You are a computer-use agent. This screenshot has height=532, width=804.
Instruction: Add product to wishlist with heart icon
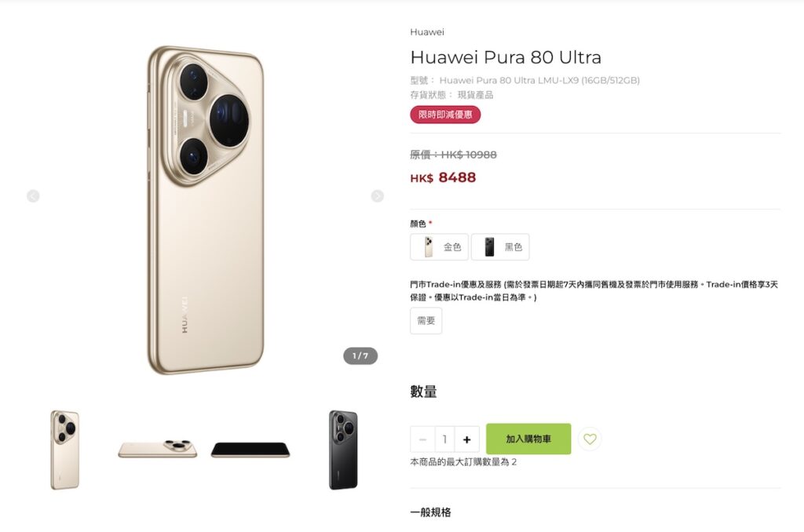pos(590,439)
